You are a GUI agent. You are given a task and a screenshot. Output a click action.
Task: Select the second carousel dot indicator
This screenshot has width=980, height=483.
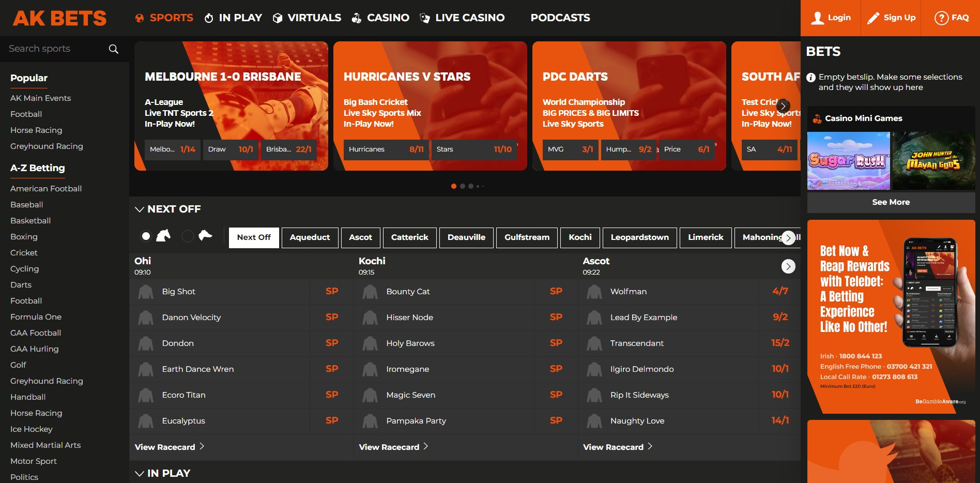tap(463, 186)
